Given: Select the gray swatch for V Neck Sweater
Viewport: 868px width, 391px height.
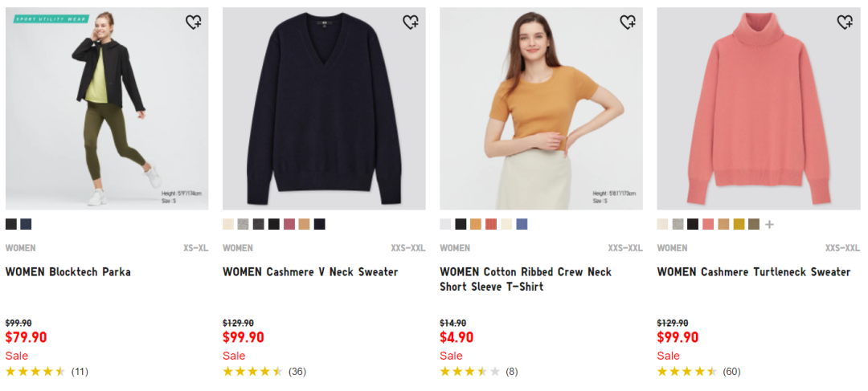Looking at the screenshot, I should pyautogui.click(x=243, y=224).
